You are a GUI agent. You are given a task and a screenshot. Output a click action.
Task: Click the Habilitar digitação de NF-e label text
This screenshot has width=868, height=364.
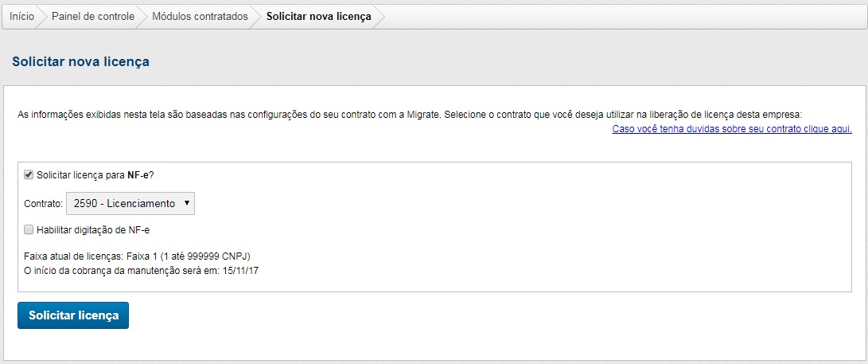tap(93, 230)
